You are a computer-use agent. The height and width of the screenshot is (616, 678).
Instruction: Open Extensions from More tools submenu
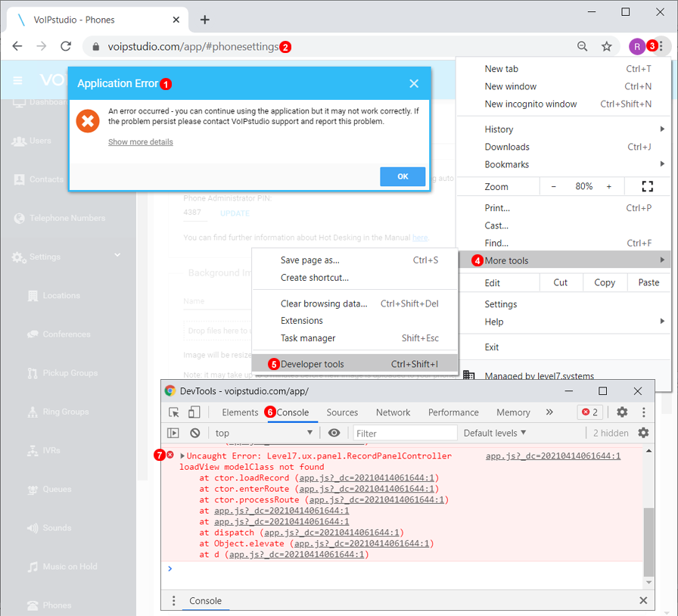355,321
